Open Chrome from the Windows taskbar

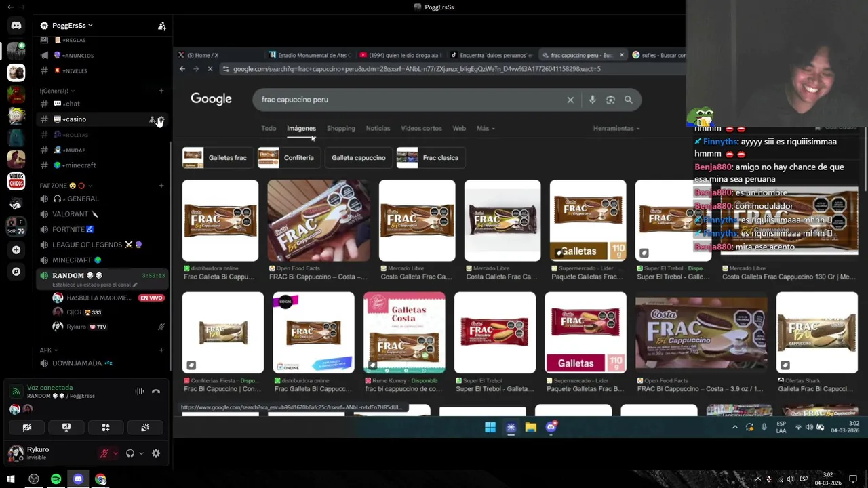[100, 479]
